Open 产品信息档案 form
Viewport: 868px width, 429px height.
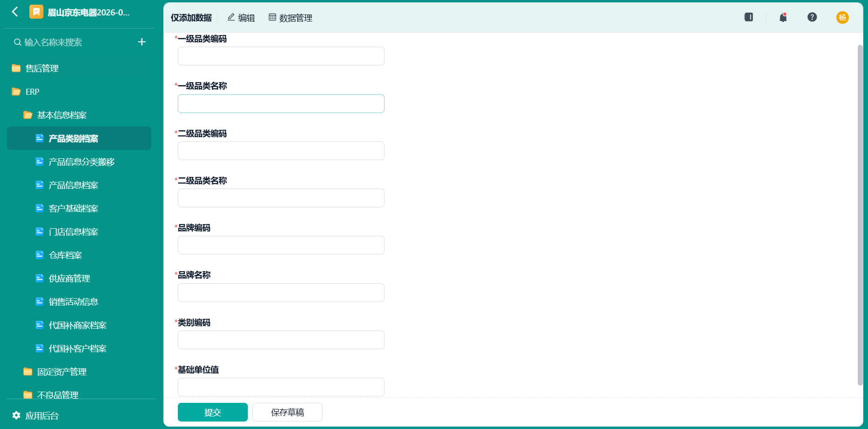point(79,185)
